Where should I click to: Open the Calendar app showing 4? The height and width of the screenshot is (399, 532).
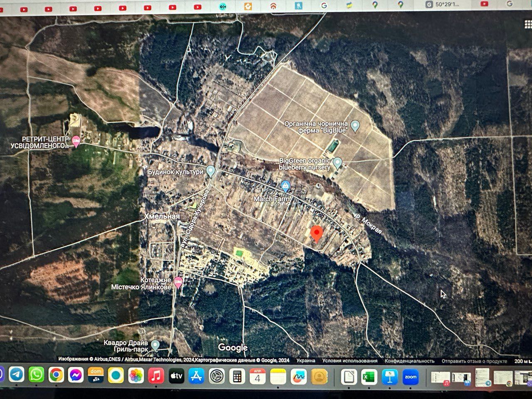pos(258,377)
